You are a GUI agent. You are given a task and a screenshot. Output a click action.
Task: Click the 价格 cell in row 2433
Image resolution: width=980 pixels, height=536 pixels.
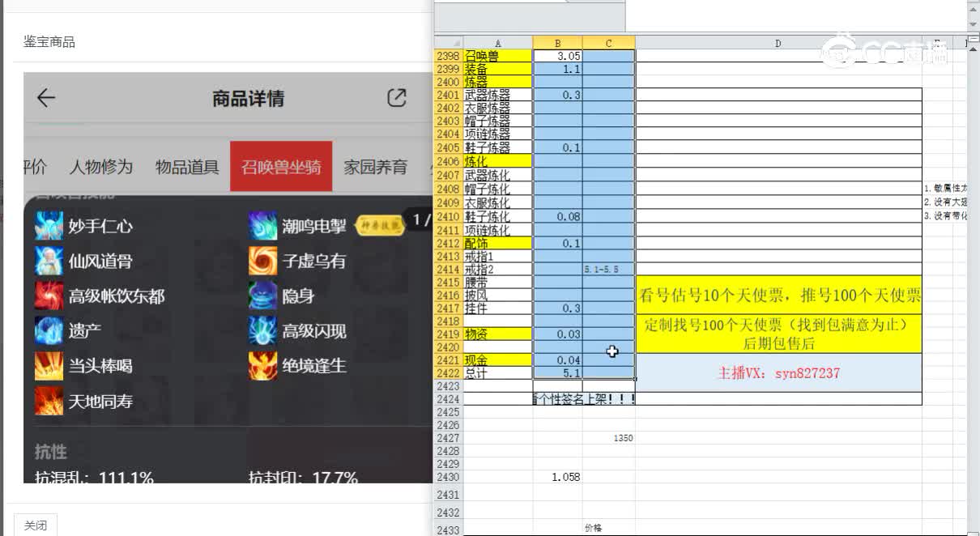tap(608, 529)
